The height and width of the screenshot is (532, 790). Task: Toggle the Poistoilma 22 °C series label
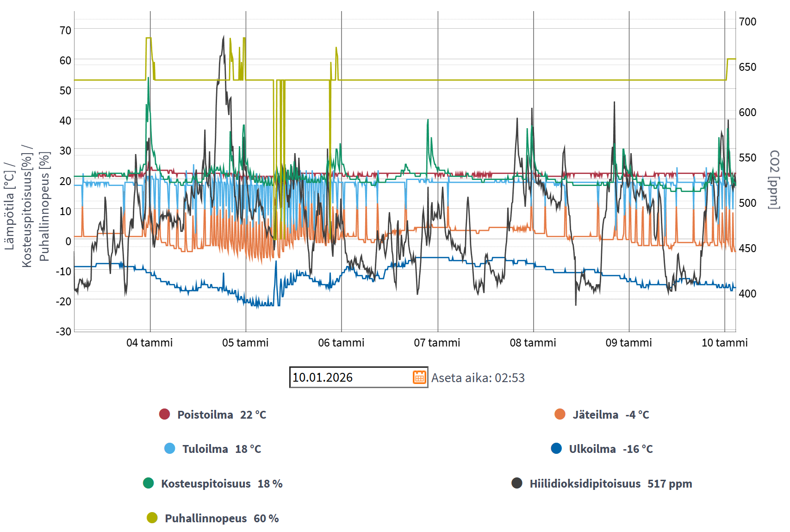click(222, 414)
